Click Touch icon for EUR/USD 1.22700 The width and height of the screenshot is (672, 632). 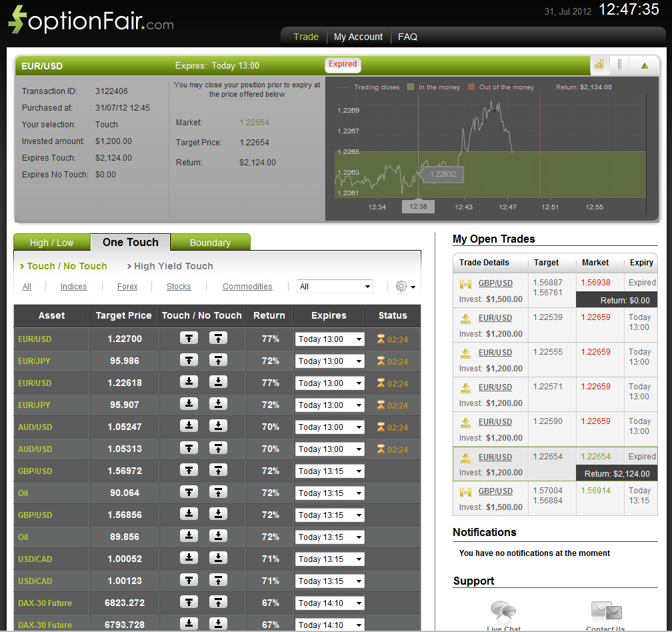(x=189, y=339)
